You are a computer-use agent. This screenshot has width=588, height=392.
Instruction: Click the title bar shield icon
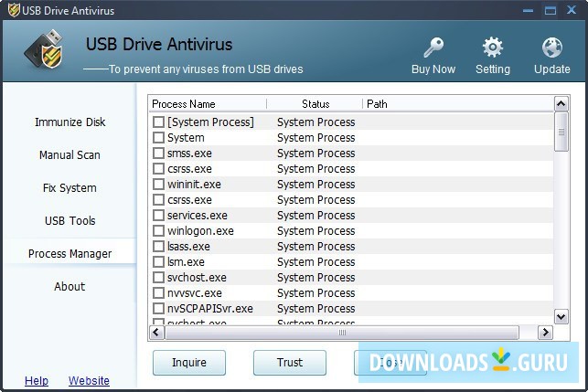click(14, 10)
